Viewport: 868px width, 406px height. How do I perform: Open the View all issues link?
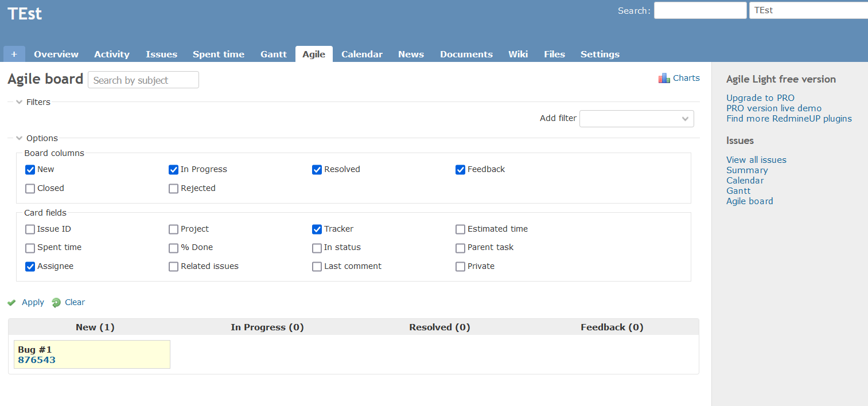756,160
